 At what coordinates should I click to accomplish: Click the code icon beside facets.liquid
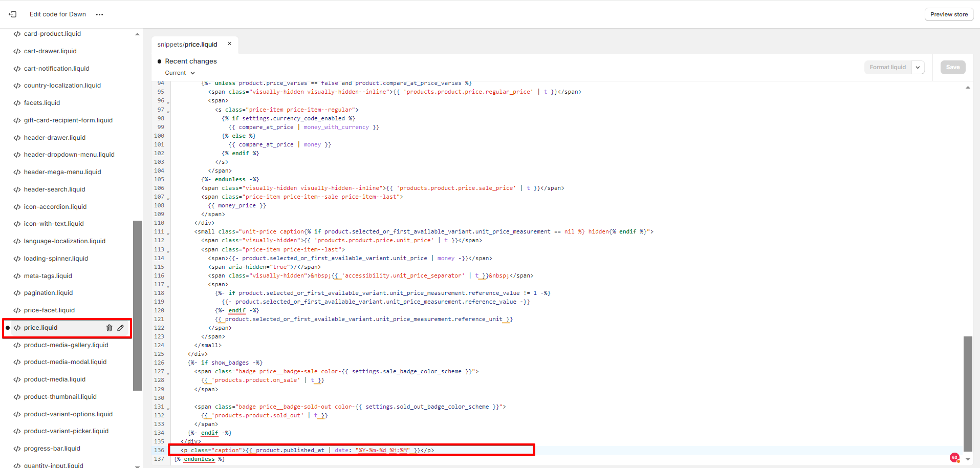click(17, 103)
